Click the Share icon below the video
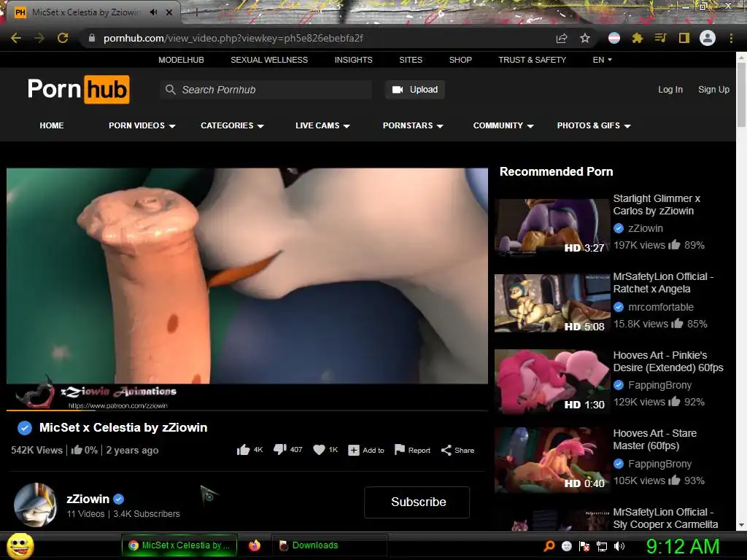This screenshot has height=560, width=747. (446, 451)
